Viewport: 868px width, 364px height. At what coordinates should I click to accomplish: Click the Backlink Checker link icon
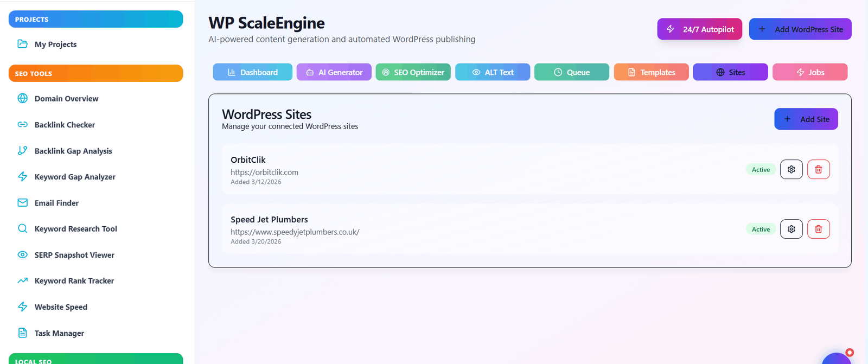pos(22,125)
